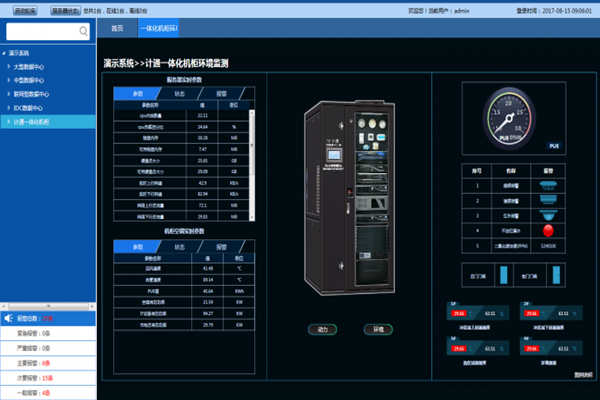Viewport: 600px width, 400px height.
Task: Click the speaker icon beside alarm total
Action: (x=9, y=318)
